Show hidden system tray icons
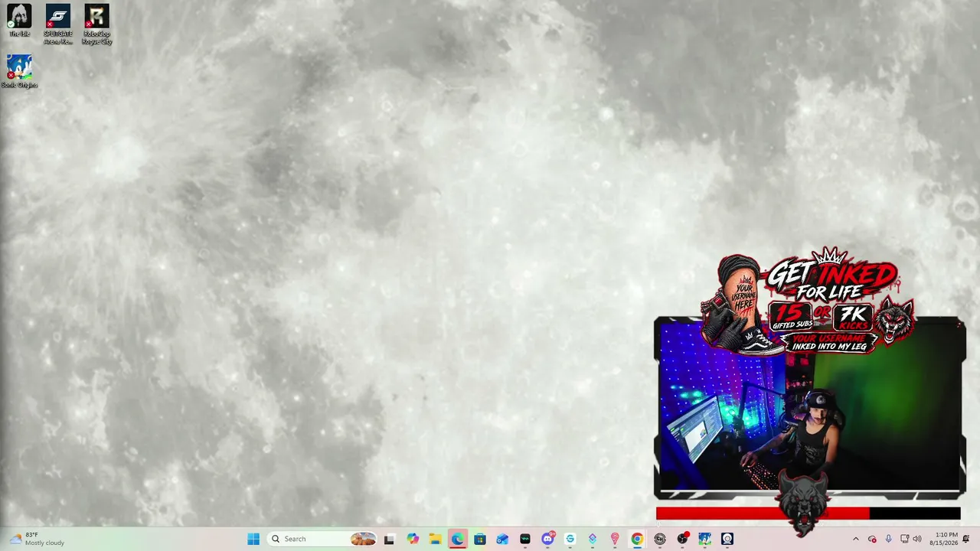 [856, 539]
